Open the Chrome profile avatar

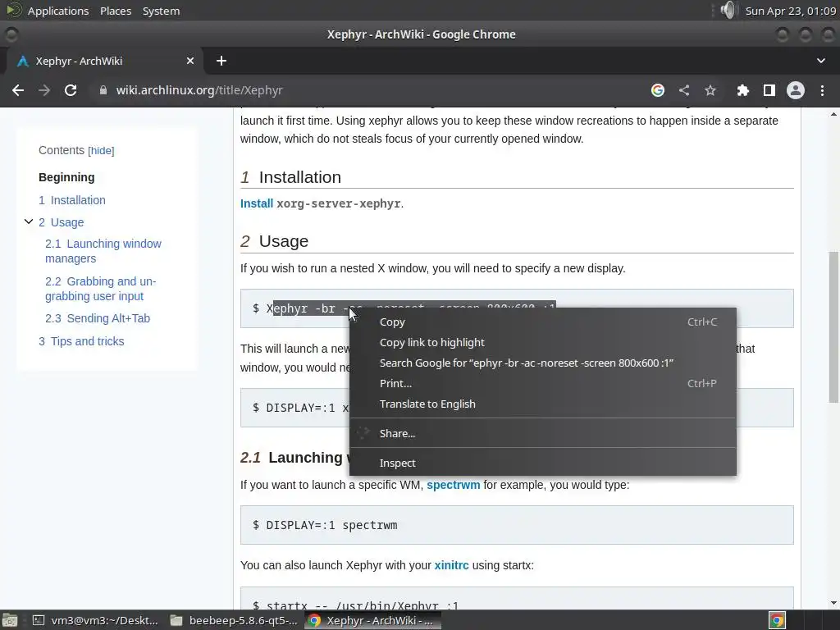tap(796, 90)
